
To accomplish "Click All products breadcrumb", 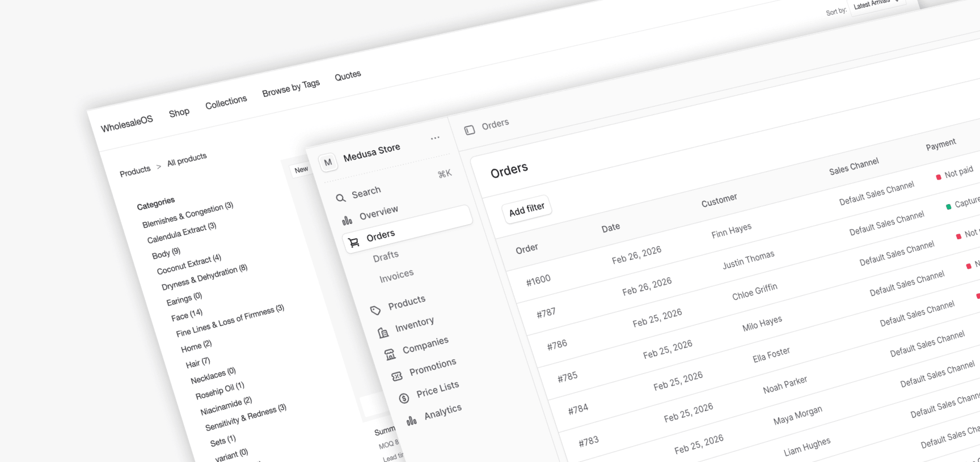I will click(187, 159).
